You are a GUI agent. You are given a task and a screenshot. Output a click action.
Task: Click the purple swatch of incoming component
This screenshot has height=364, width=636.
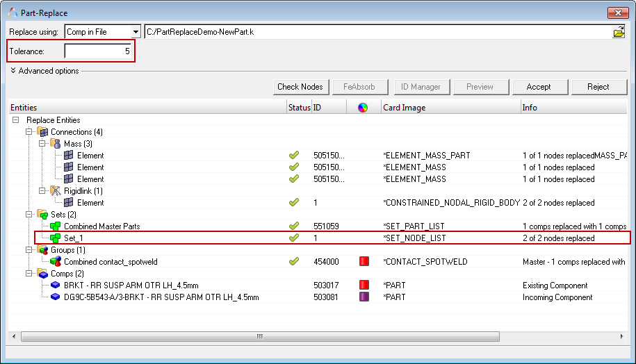coord(363,297)
